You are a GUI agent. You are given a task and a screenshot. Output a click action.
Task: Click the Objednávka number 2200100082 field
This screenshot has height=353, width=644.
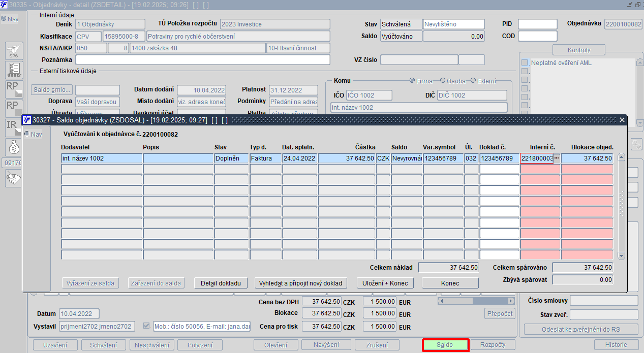[x=624, y=24]
